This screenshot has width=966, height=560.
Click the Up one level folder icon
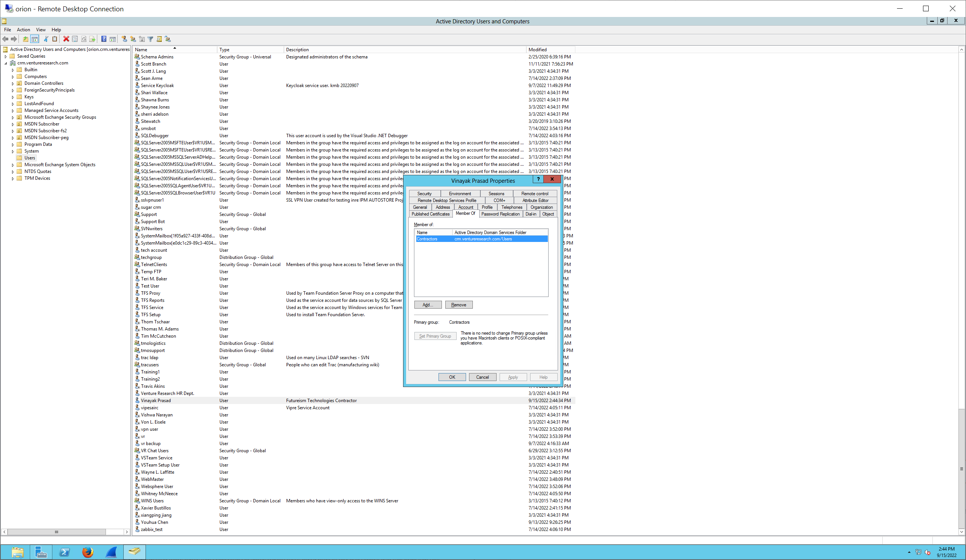click(25, 39)
